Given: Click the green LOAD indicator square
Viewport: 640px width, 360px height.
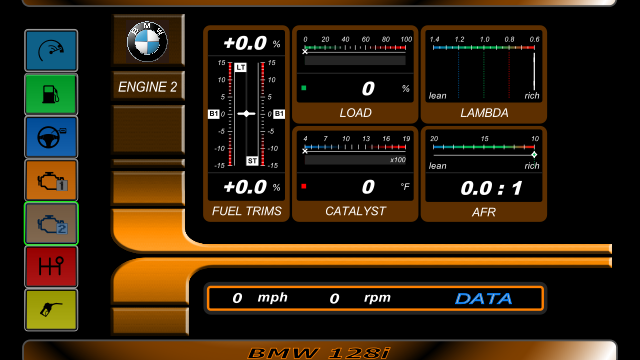Looking at the screenshot, I should [x=304, y=88].
